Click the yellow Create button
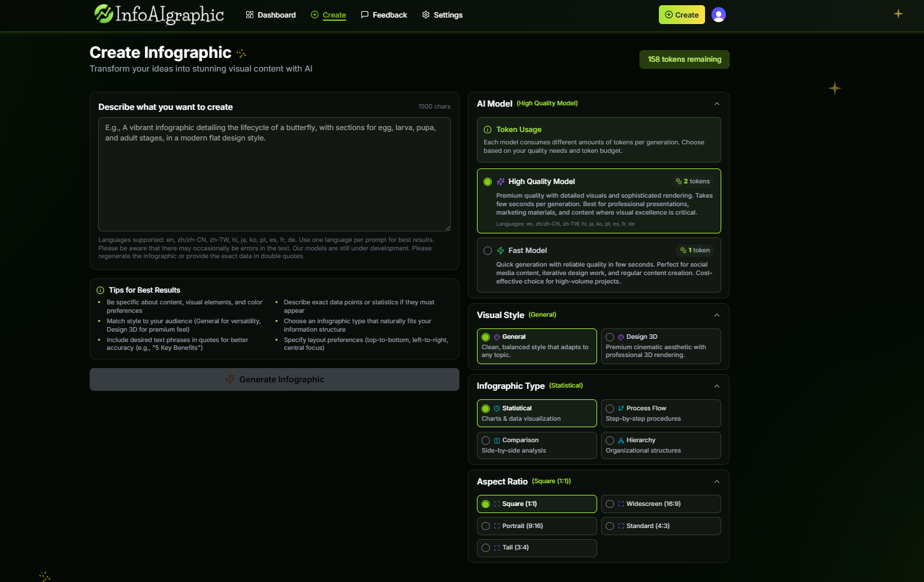The width and height of the screenshot is (924, 582). click(682, 14)
